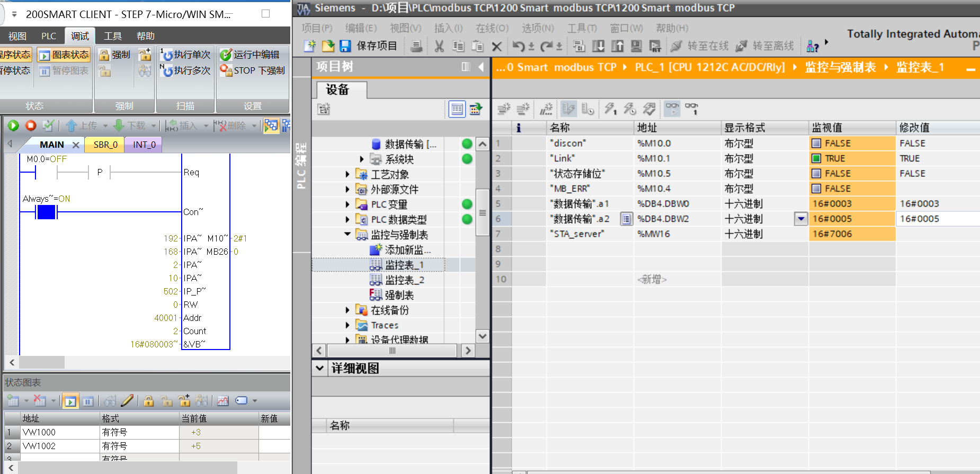Click the pencil edit icon in status chart
The width and height of the screenshot is (980, 474).
coord(127,401)
